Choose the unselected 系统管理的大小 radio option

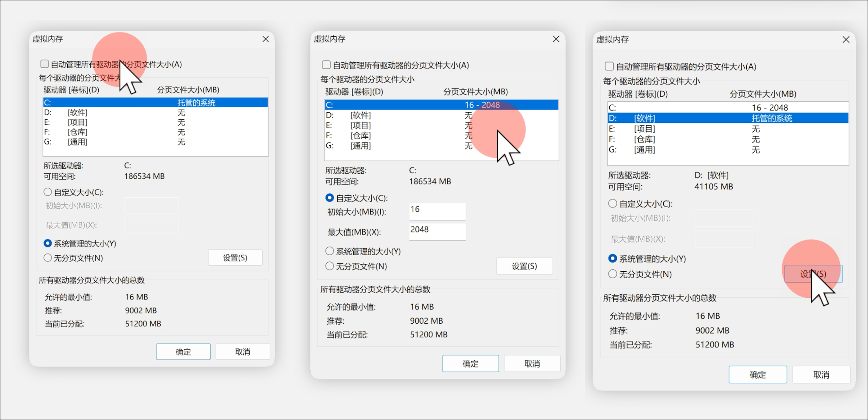click(330, 251)
